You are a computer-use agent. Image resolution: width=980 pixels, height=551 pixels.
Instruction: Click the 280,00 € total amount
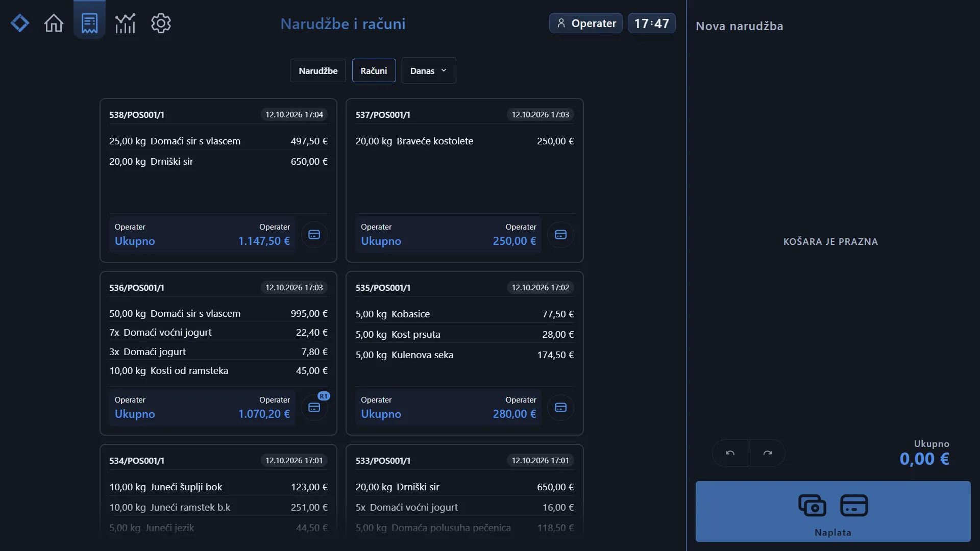[514, 414]
